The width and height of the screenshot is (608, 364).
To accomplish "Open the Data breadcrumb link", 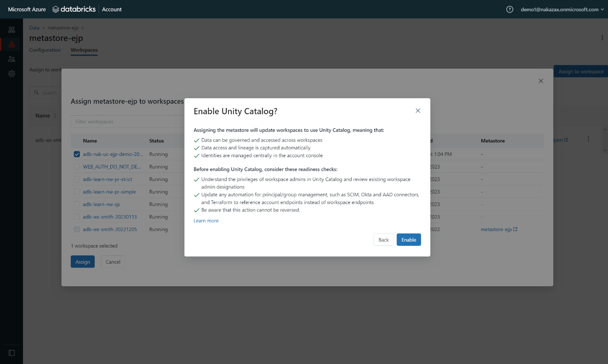I will (34, 27).
